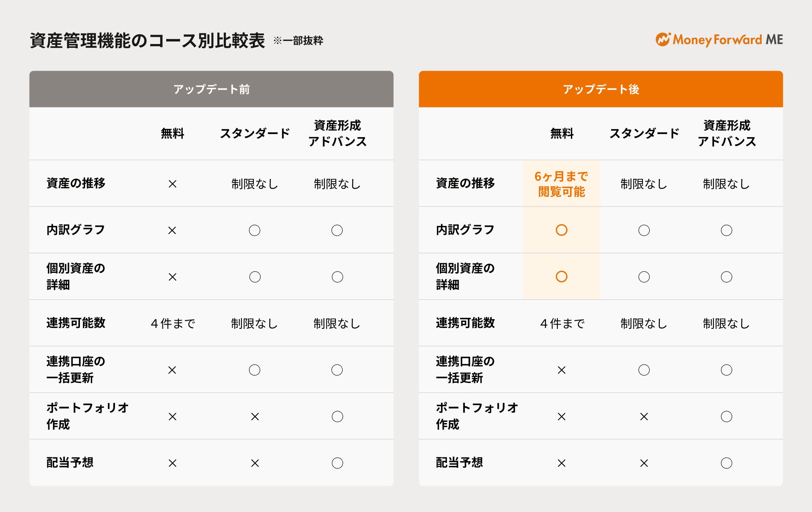This screenshot has height=512, width=812.
Task: Click the circle for 連携口座の一括更新 under アップデート前 スタンダード
Action: [255, 370]
